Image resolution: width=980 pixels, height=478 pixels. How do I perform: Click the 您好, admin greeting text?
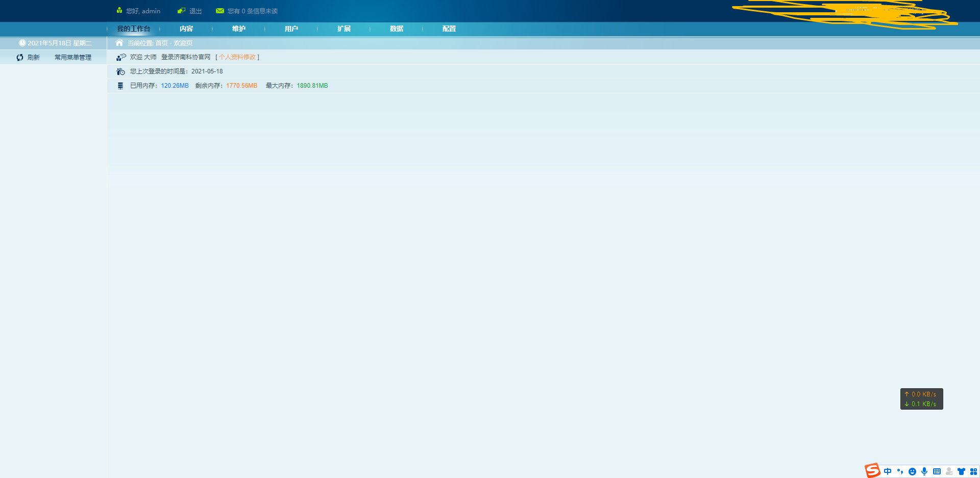point(143,11)
